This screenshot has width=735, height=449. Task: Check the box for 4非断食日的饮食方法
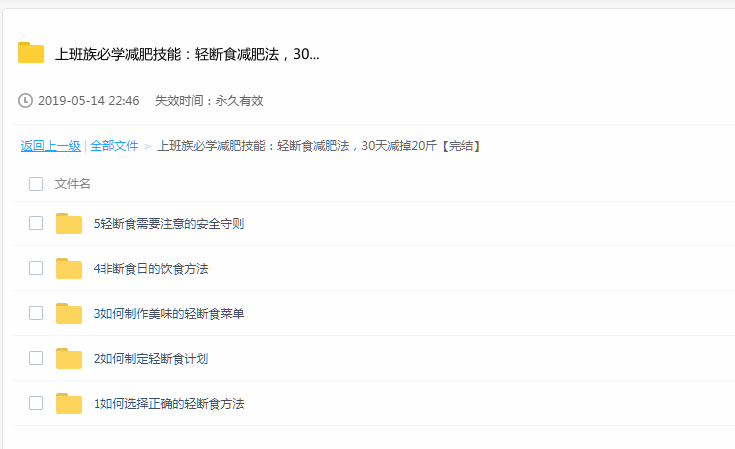point(36,268)
